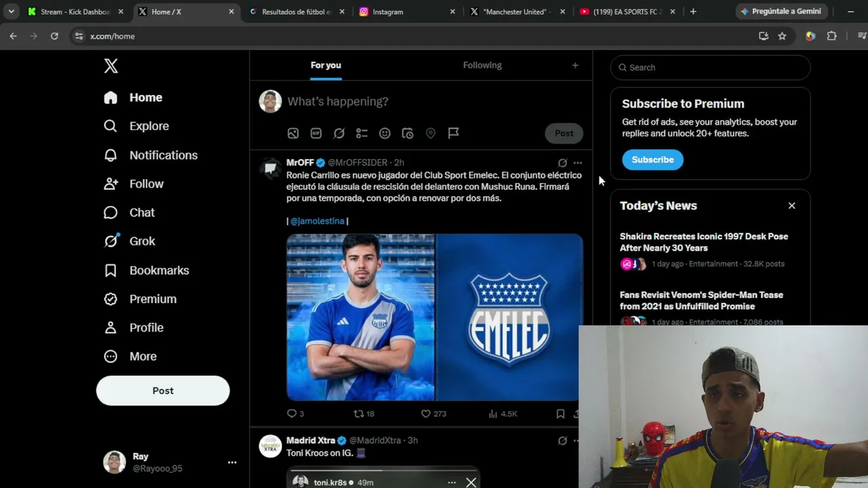Enhance post with Grok composer icon
This screenshot has width=868, height=488.
(339, 134)
